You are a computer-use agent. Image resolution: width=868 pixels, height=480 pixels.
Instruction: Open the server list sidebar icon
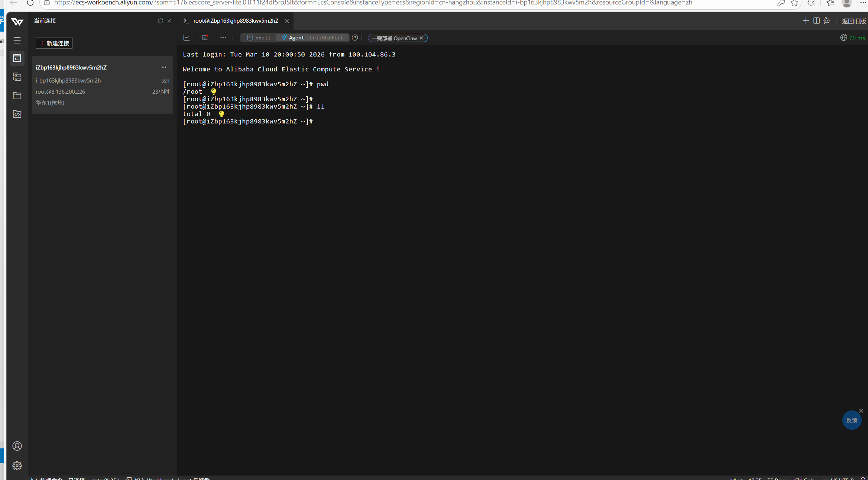pyautogui.click(x=17, y=77)
